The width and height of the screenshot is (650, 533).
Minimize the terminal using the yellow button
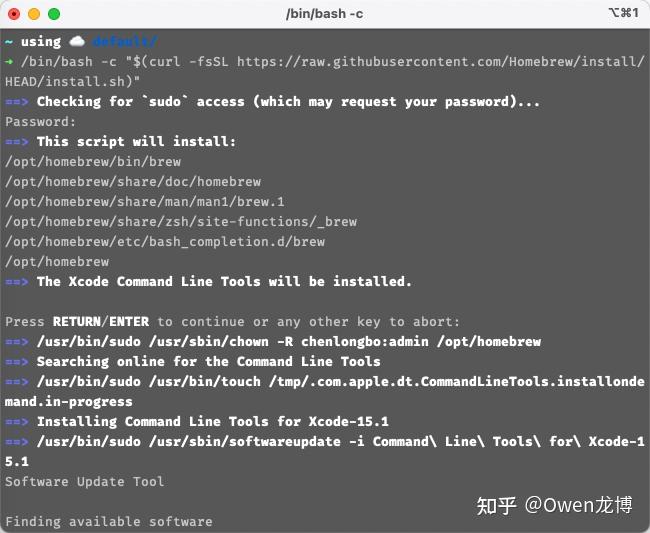click(33, 14)
